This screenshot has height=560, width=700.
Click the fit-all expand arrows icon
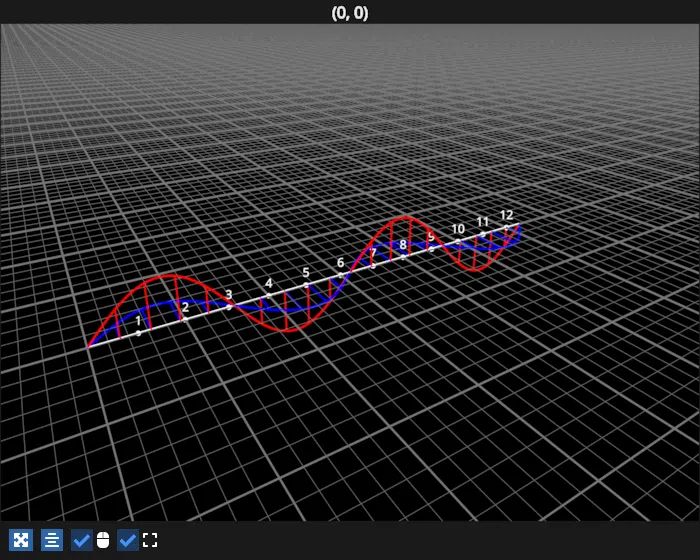[21, 540]
